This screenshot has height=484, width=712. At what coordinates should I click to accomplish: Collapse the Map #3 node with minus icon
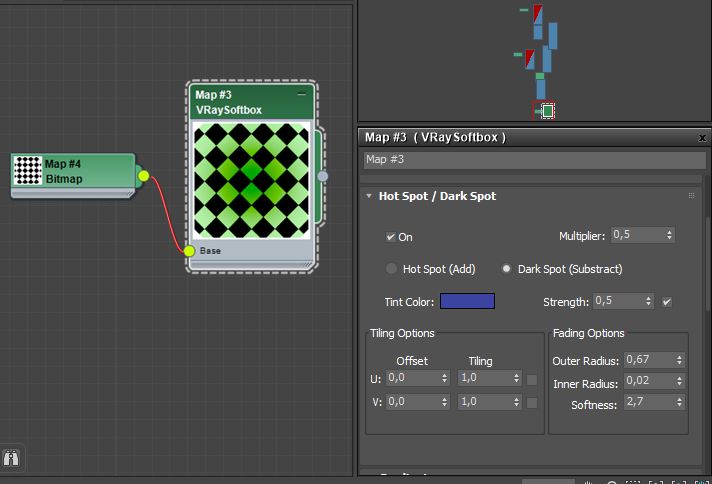tap(302, 94)
